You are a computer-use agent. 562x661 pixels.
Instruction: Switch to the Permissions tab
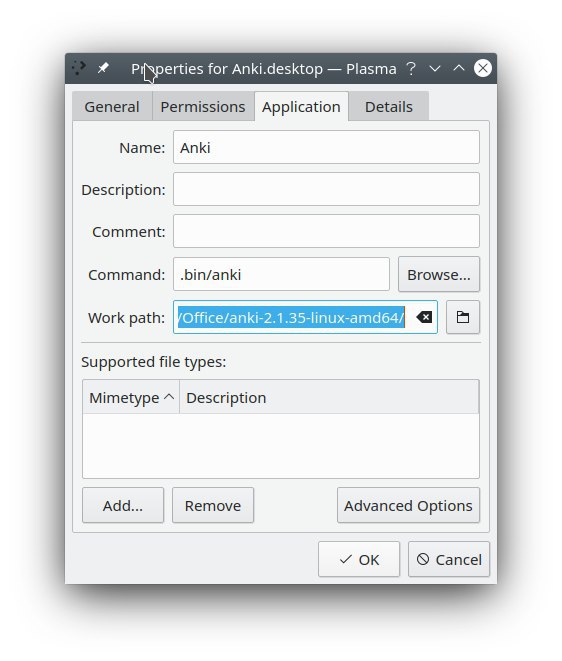203,107
